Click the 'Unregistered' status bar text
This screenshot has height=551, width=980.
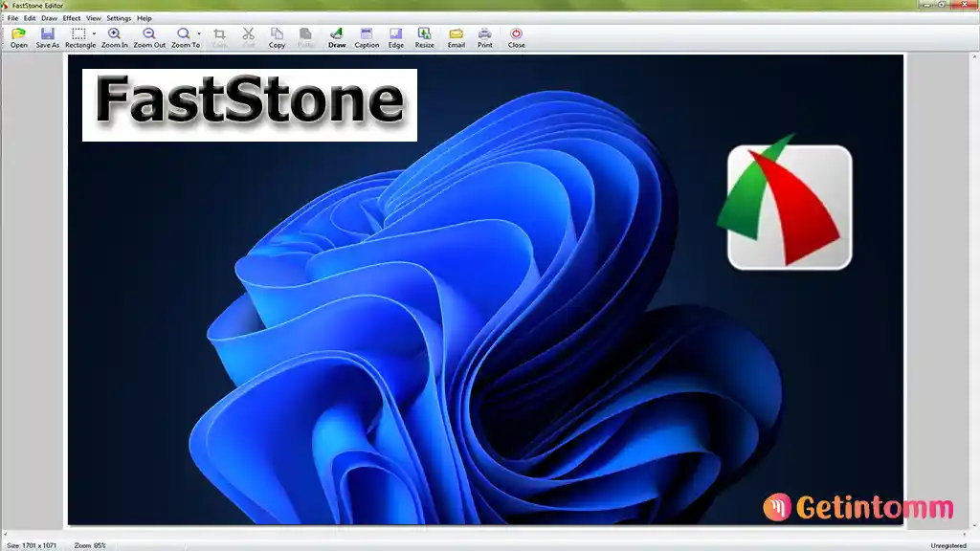point(948,545)
